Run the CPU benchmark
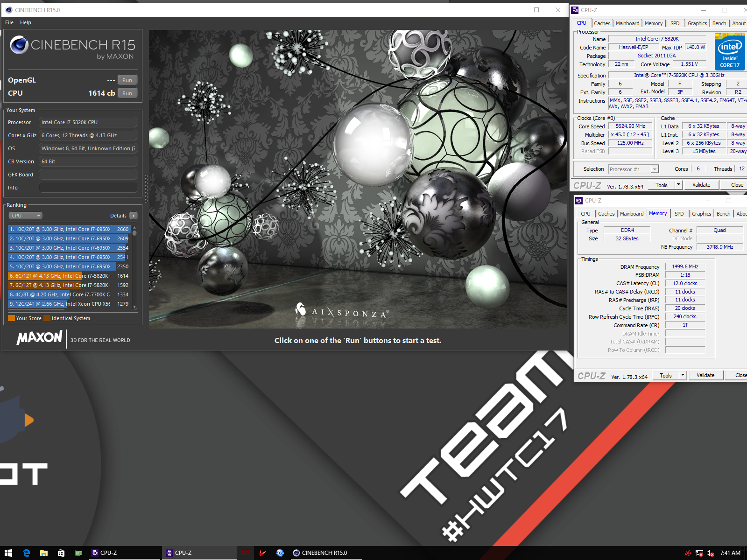The width and height of the screenshot is (747, 560). pos(127,93)
